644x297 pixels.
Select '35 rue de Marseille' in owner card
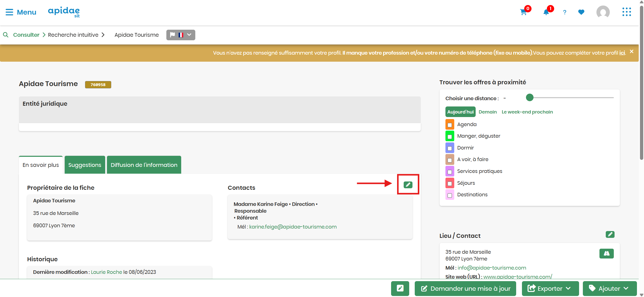tap(56, 213)
